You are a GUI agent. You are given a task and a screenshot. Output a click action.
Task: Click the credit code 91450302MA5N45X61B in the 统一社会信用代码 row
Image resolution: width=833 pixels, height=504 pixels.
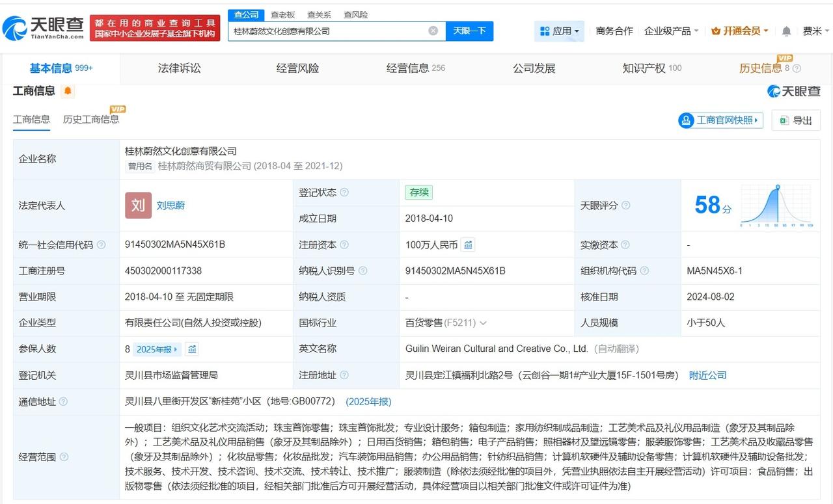175,245
